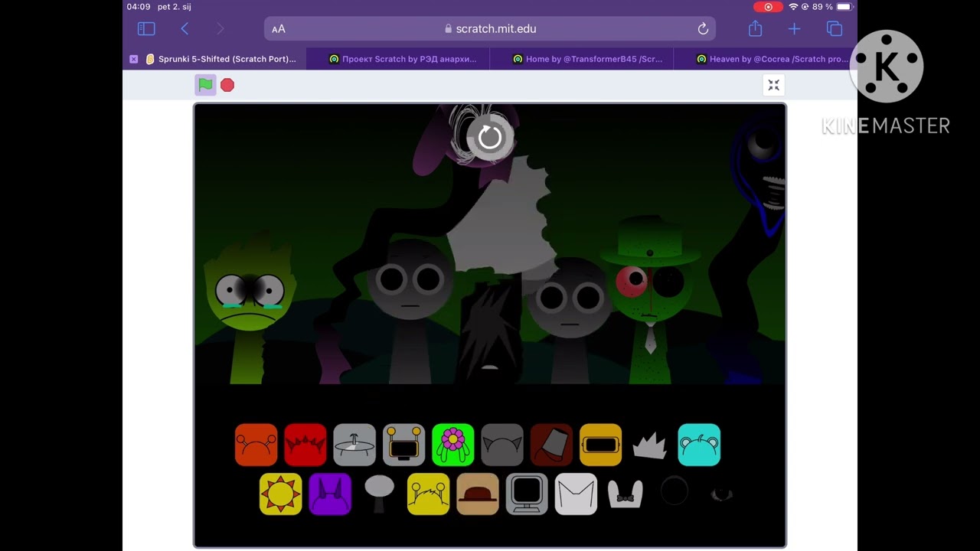This screenshot has height=551, width=980.
Task: Choose the silver satellite dish character icon
Action: coord(354,445)
